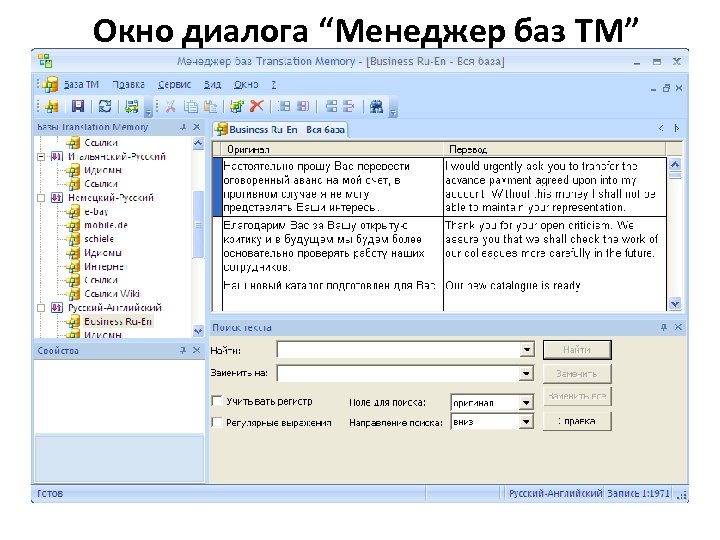Toggle the Немецкий-Русский tree node expander
This screenshot has width=720, height=540.
point(41,198)
